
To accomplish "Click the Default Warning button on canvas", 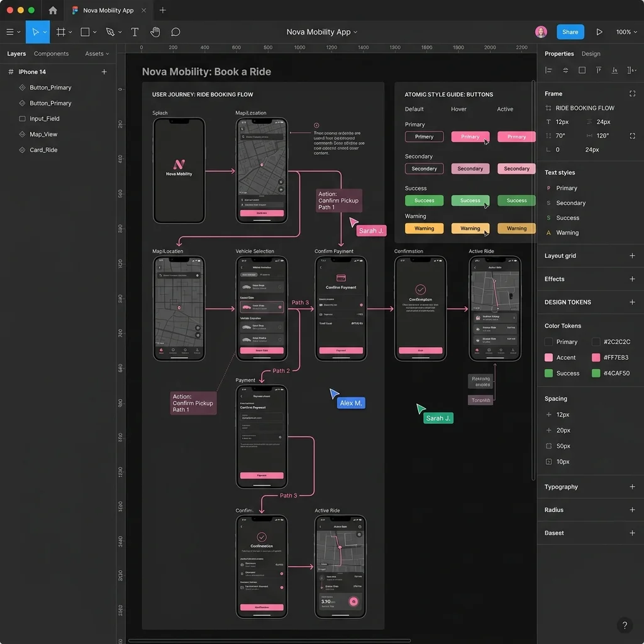I will pyautogui.click(x=424, y=228).
